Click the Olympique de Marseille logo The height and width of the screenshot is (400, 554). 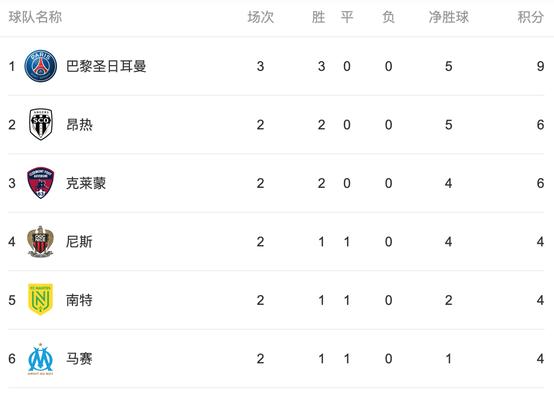pos(41,359)
